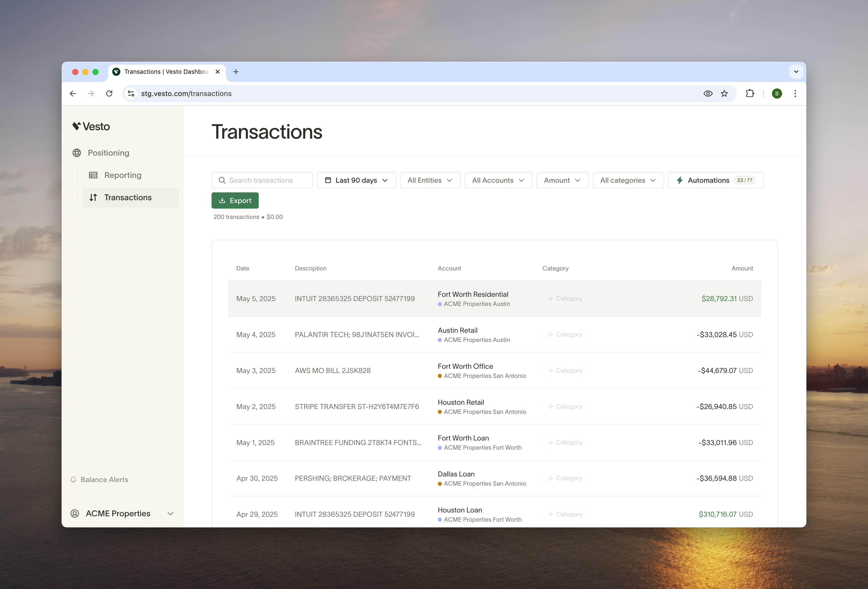Viewport: 868px width, 589px height.
Task: Open the browser extensions puzzle icon
Action: tap(750, 94)
